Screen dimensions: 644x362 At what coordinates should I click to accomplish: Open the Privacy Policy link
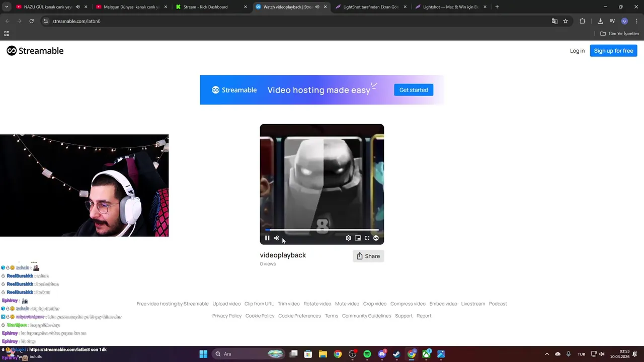coord(227,316)
